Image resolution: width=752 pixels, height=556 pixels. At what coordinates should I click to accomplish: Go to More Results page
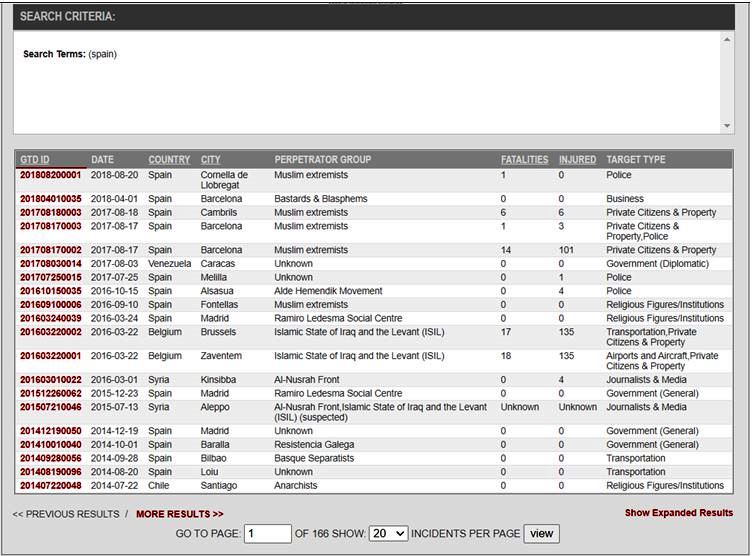point(179,514)
